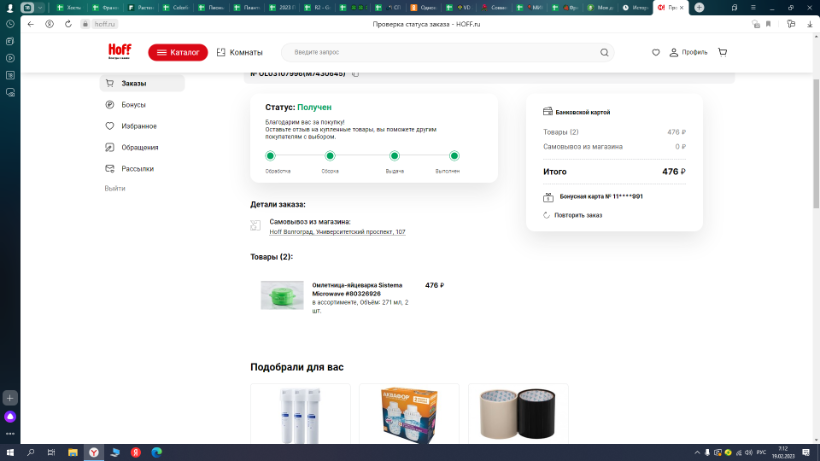Click the hoff.ru address field

(105, 24)
